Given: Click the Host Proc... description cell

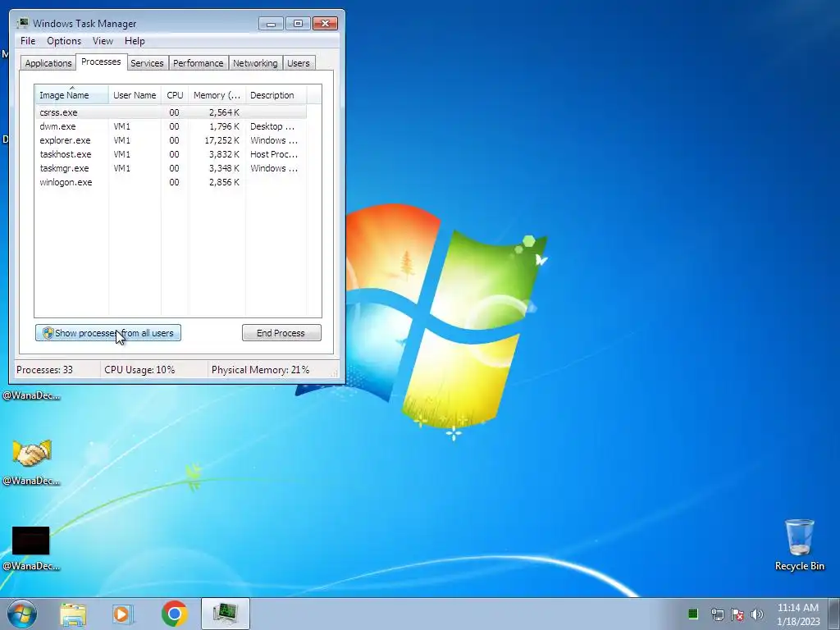Looking at the screenshot, I should (274, 154).
